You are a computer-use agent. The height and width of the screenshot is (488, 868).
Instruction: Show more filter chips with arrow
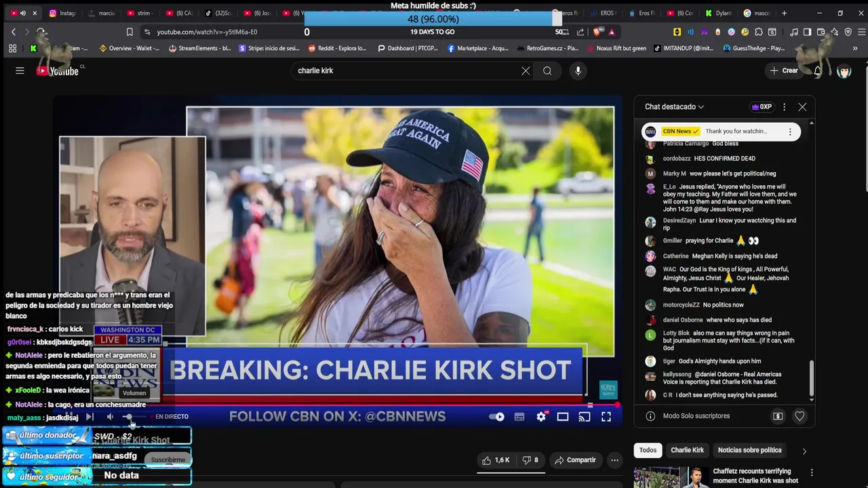point(804,451)
